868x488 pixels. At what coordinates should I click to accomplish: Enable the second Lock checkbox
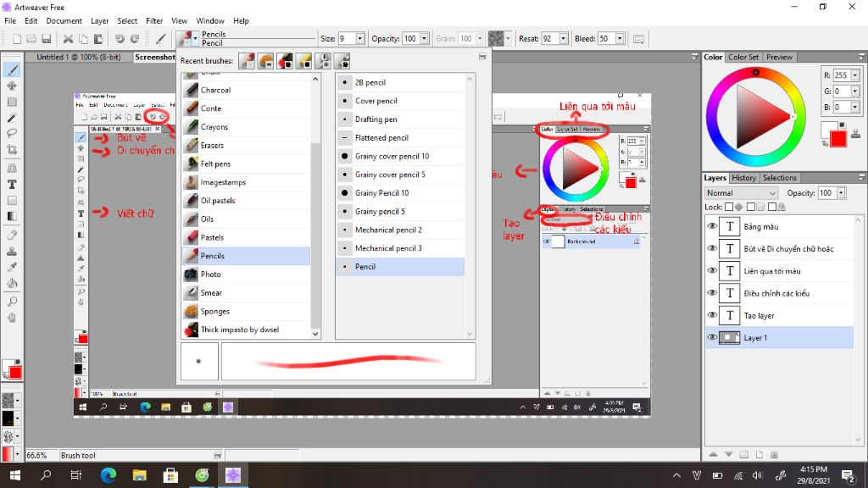pyautogui.click(x=751, y=207)
